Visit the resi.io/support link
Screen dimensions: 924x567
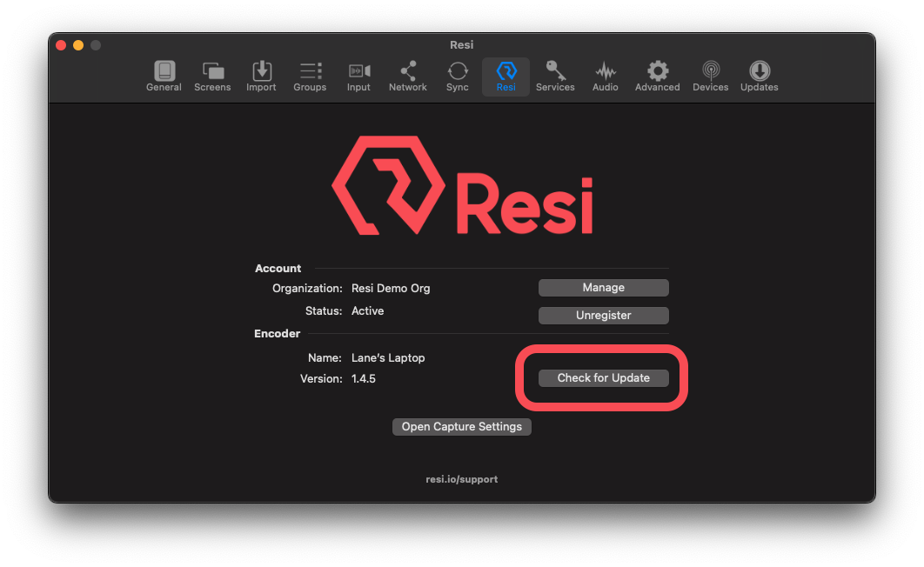pyautogui.click(x=461, y=478)
